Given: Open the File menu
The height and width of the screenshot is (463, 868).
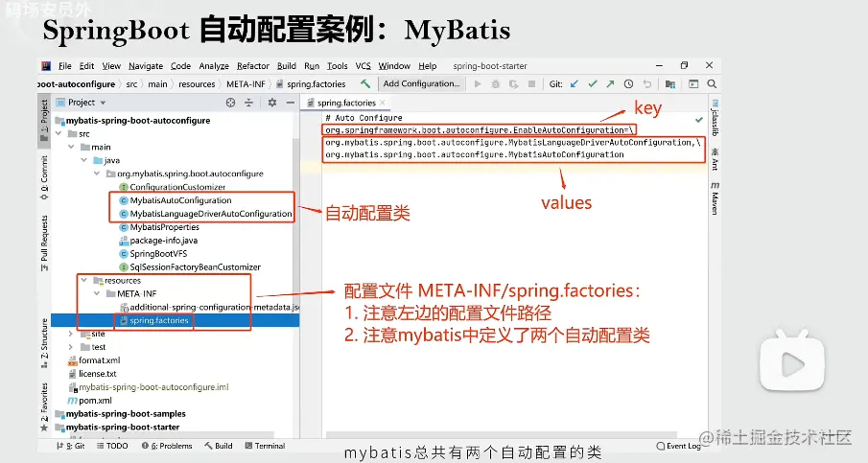Looking at the screenshot, I should pyautogui.click(x=65, y=66).
